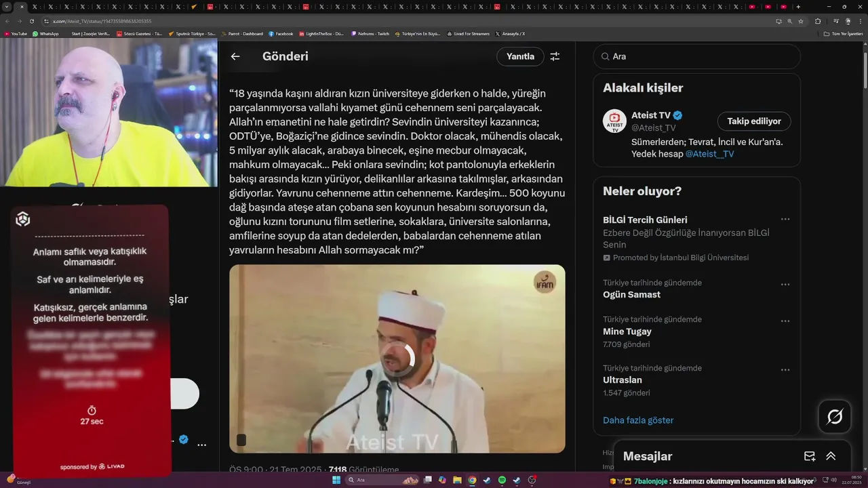The image size is (868, 488).
Task: Open the Livad For Streamers bookmark
Action: pos(468,33)
